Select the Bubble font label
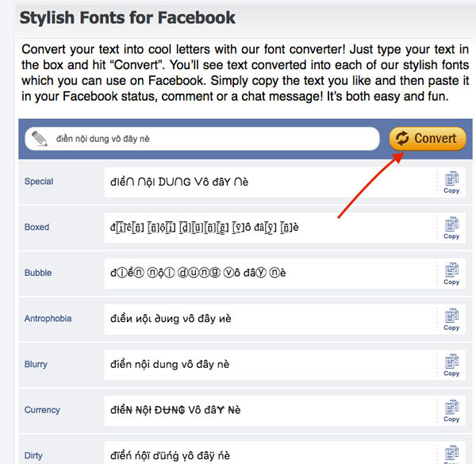The height and width of the screenshot is (464, 476). click(x=38, y=273)
